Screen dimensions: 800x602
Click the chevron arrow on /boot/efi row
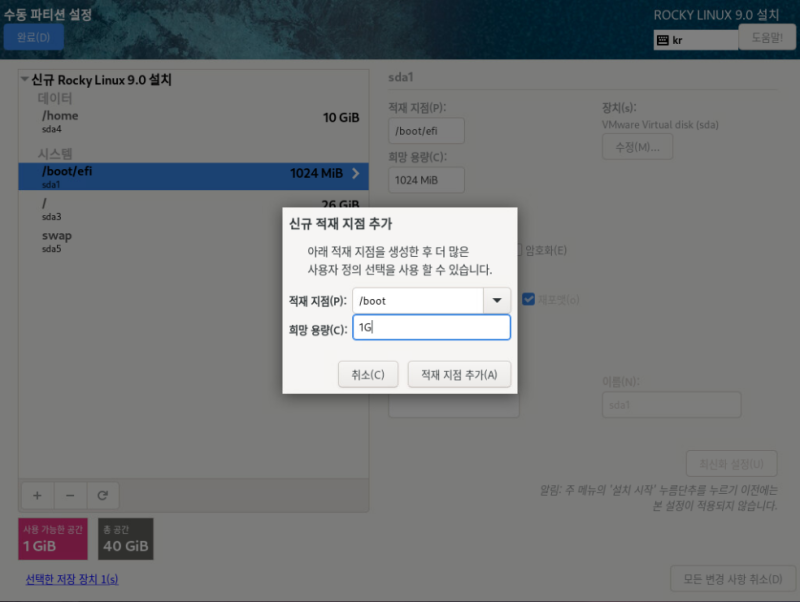356,173
